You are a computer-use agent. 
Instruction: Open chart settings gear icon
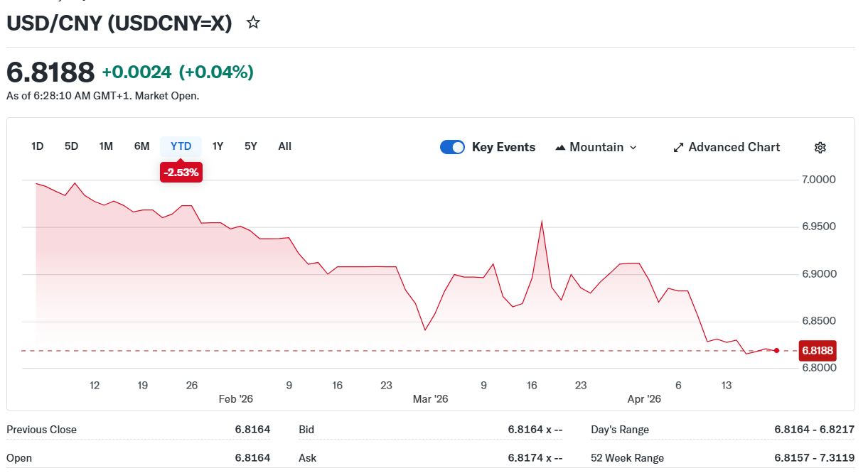click(x=820, y=148)
